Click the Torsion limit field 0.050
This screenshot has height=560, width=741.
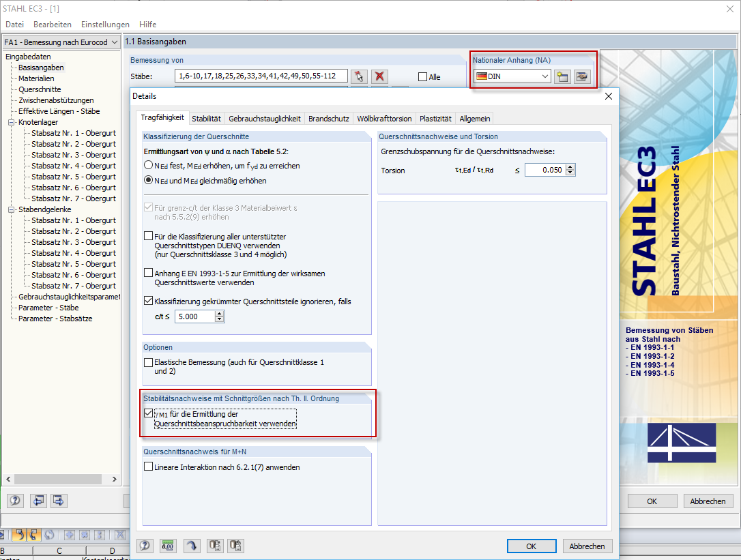pyautogui.click(x=545, y=170)
